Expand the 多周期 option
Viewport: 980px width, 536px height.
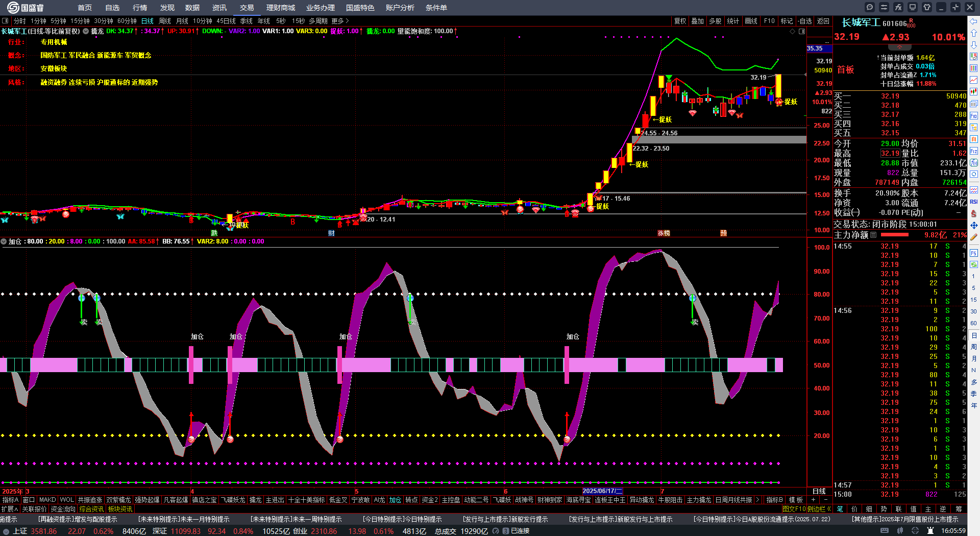click(x=318, y=21)
